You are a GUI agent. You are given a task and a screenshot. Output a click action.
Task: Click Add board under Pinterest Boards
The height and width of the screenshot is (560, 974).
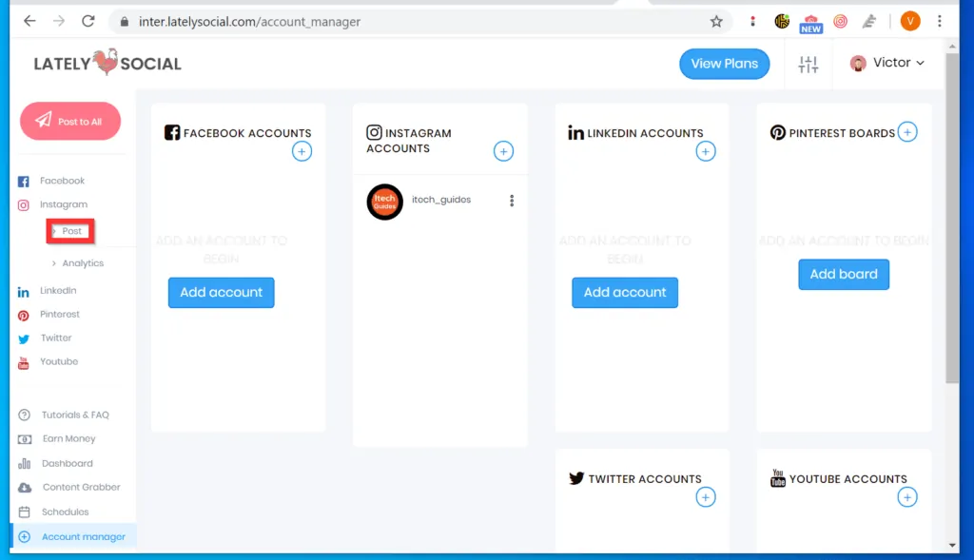tap(843, 274)
